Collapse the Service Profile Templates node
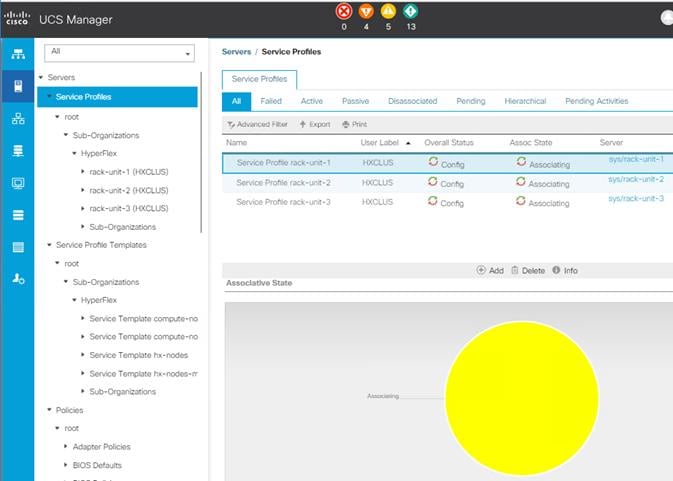Screen dimensions: 673x481 (49, 245)
